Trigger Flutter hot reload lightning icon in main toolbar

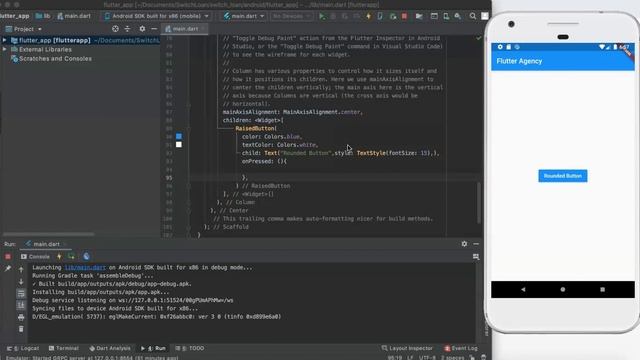click(x=368, y=16)
